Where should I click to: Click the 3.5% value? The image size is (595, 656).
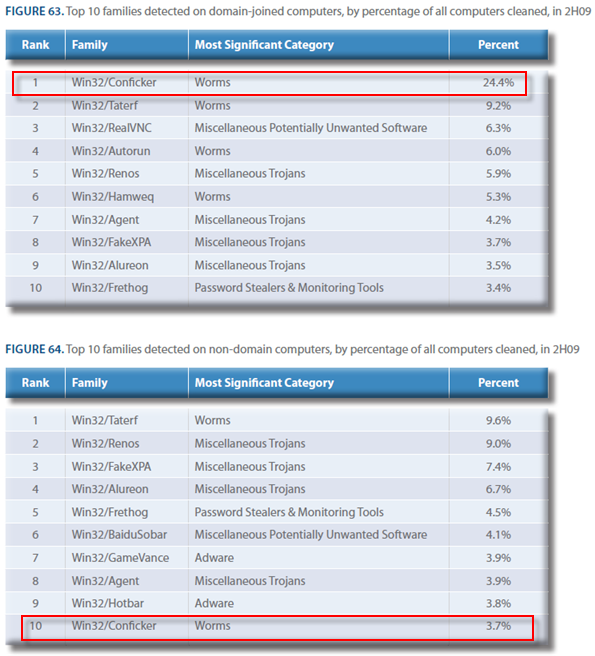tap(498, 265)
